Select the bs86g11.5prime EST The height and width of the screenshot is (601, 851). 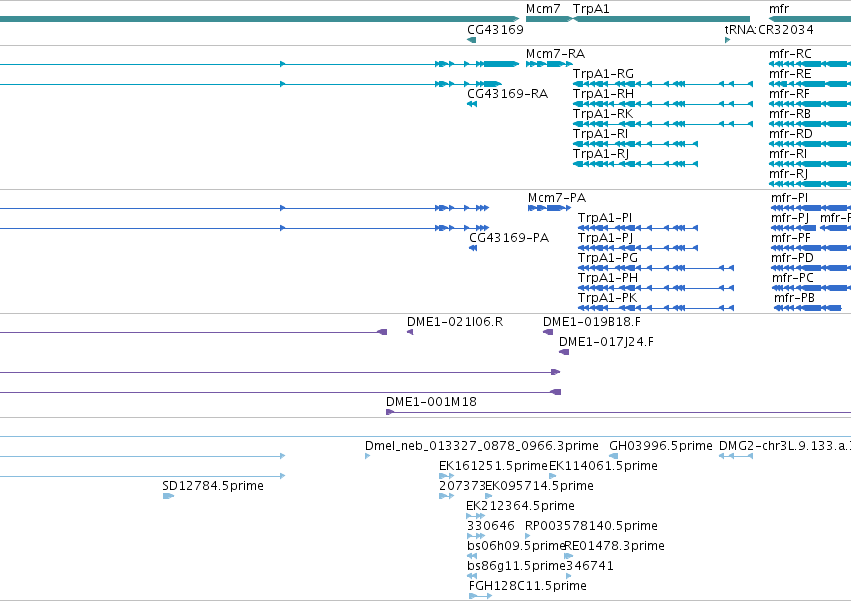tap(472, 576)
